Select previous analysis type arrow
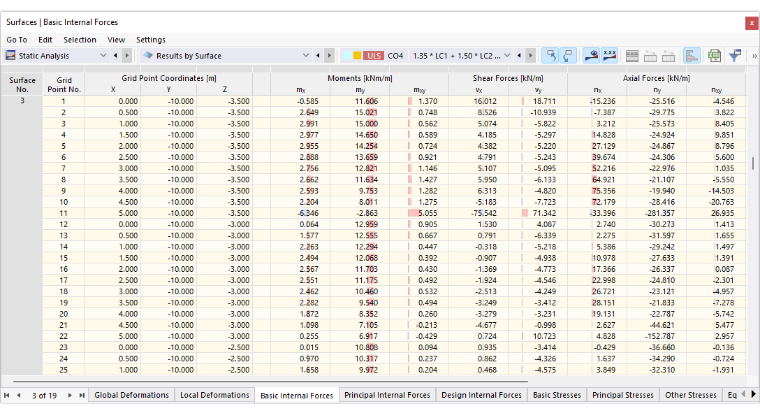This screenshot has width=760, height=414. (115, 56)
